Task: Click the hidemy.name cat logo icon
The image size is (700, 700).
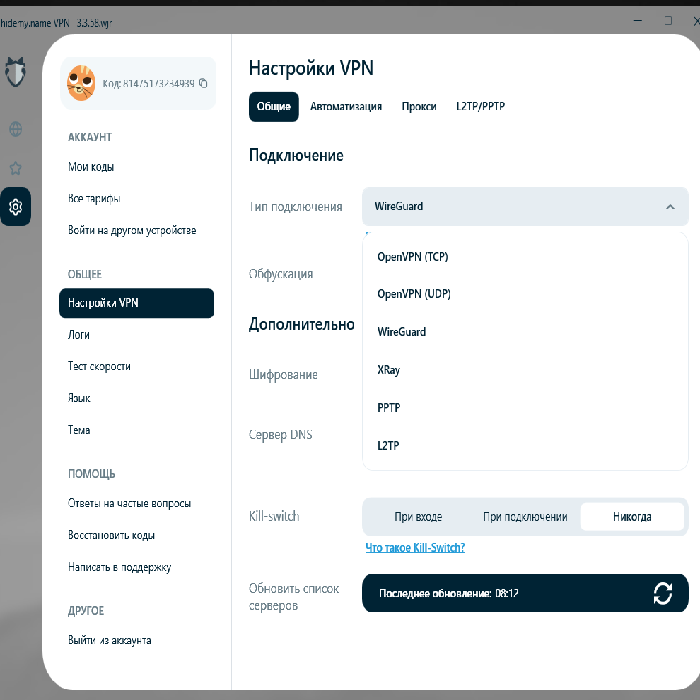Action: pyautogui.click(x=16, y=72)
